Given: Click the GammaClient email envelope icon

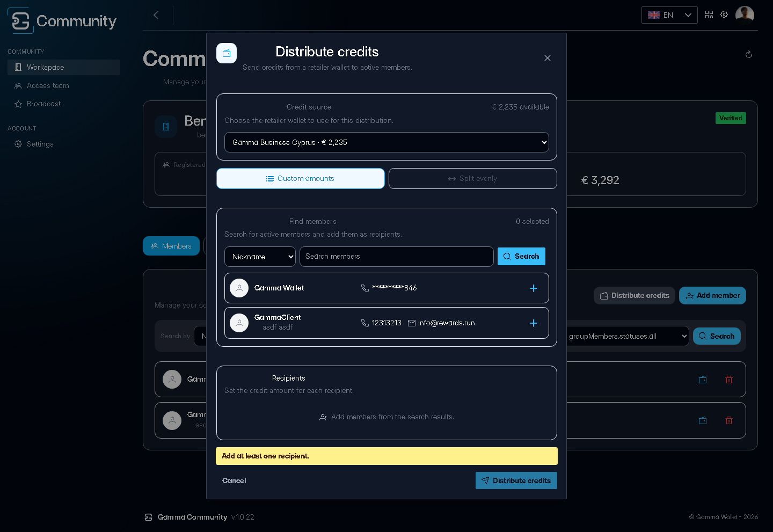Looking at the screenshot, I should (x=412, y=323).
